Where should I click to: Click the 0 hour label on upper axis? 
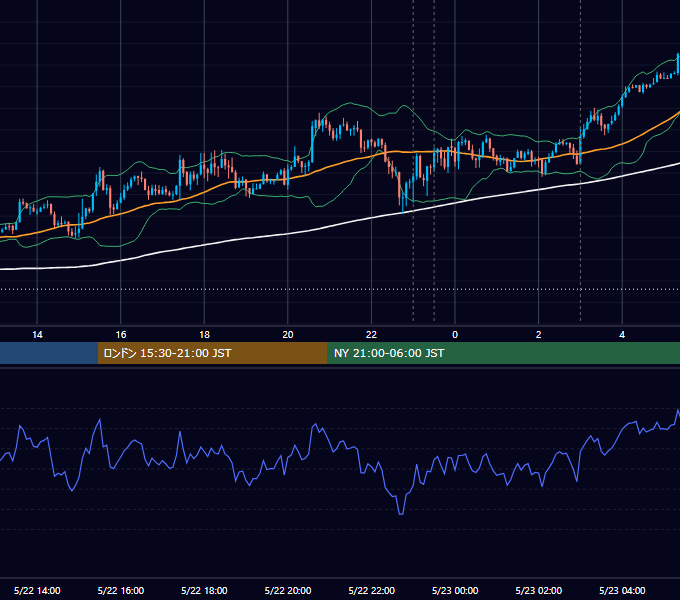(x=455, y=335)
